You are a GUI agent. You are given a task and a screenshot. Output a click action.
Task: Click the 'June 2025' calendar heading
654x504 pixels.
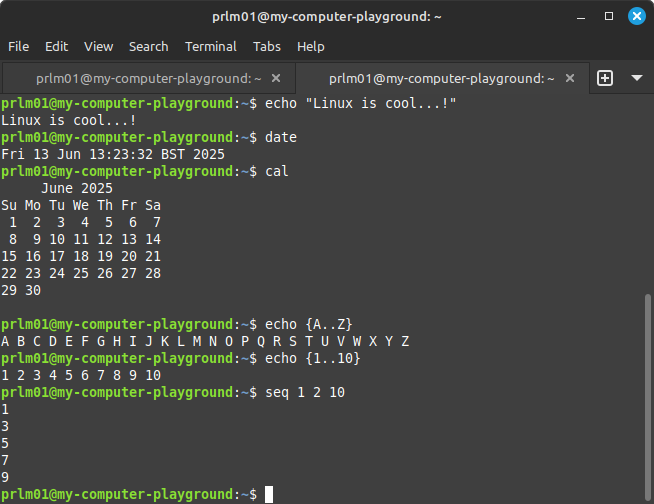77,189
